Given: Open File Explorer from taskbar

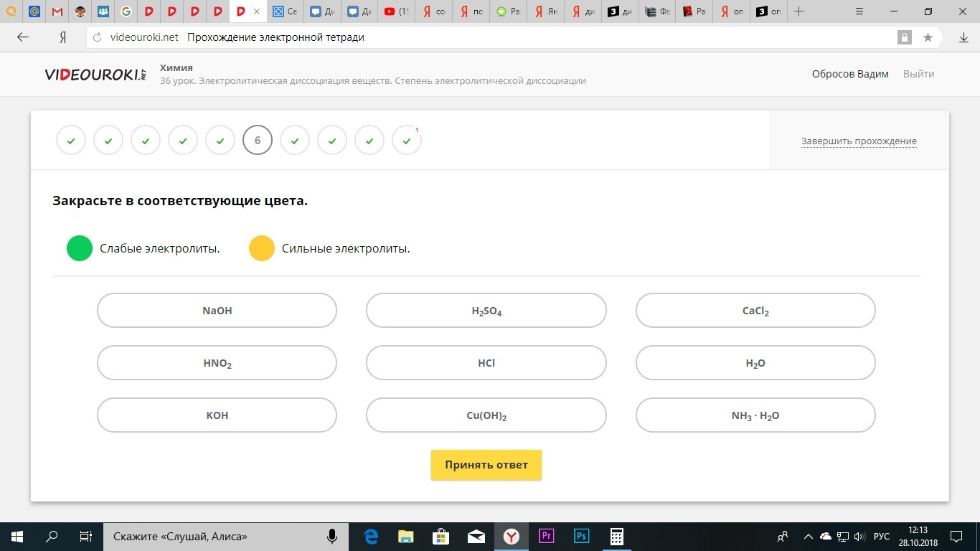Looking at the screenshot, I should tap(406, 536).
